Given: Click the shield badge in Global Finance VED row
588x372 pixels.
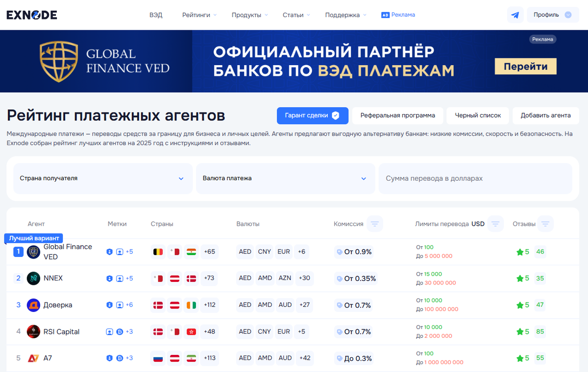Looking at the screenshot, I should (x=109, y=252).
